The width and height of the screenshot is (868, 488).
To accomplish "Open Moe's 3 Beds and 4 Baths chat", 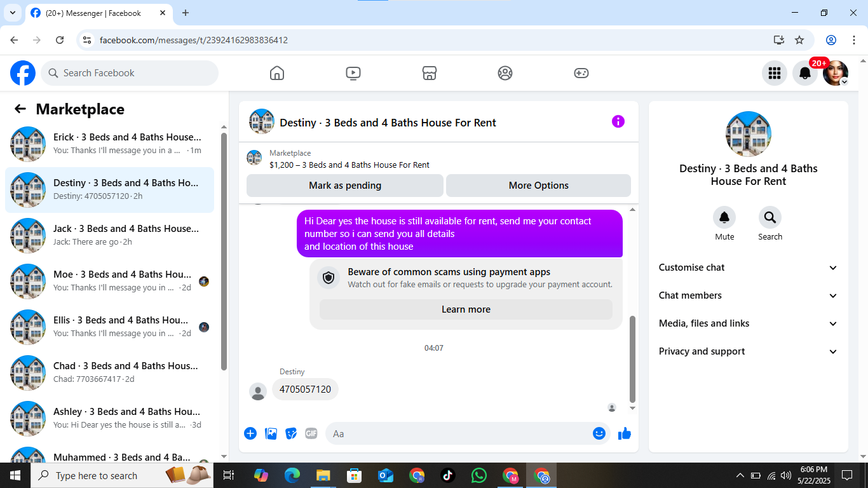I will [109, 281].
